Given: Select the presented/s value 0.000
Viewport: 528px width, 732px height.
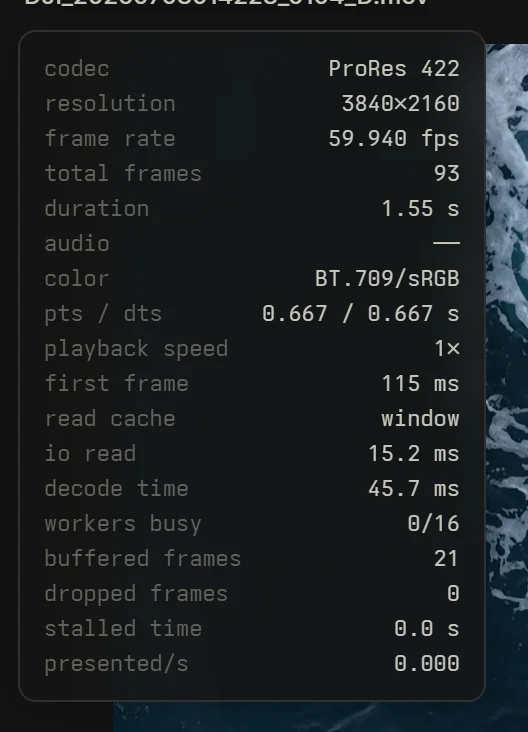Looking at the screenshot, I should point(427,664).
